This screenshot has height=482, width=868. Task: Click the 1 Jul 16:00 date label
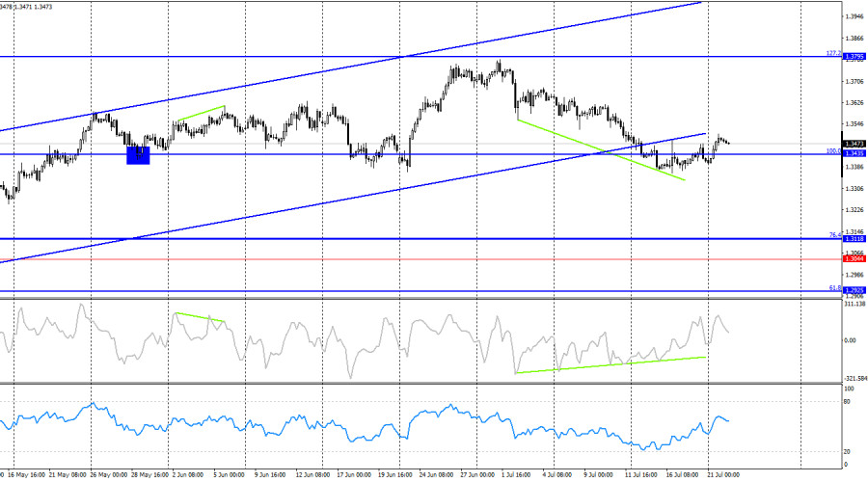pyautogui.click(x=517, y=475)
